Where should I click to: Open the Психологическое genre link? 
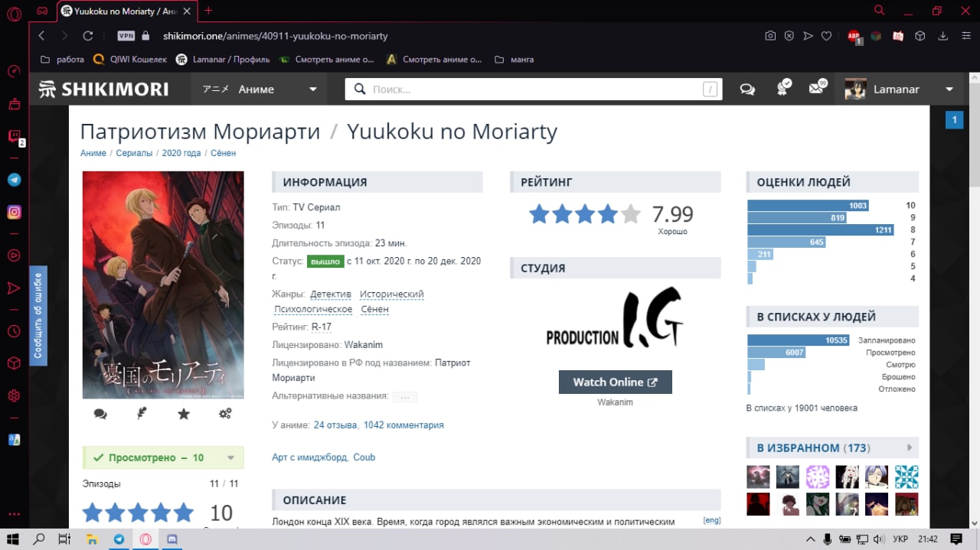pos(313,309)
